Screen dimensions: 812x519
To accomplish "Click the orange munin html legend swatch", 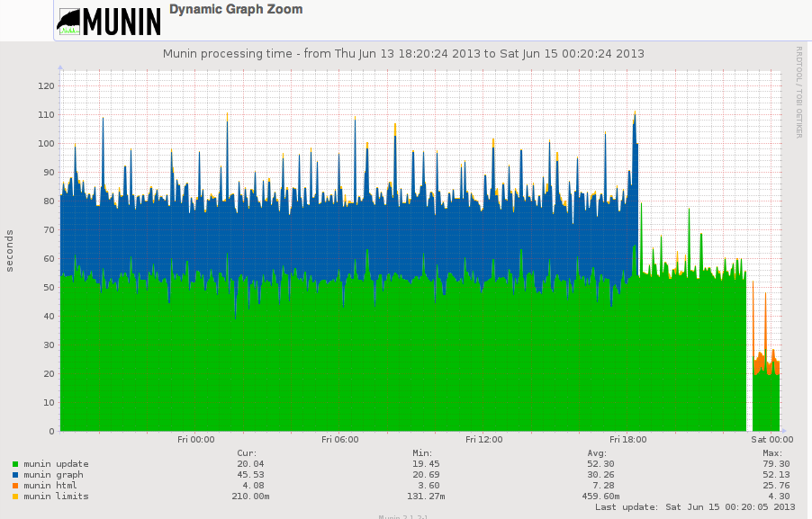I will pyautogui.click(x=15, y=486).
